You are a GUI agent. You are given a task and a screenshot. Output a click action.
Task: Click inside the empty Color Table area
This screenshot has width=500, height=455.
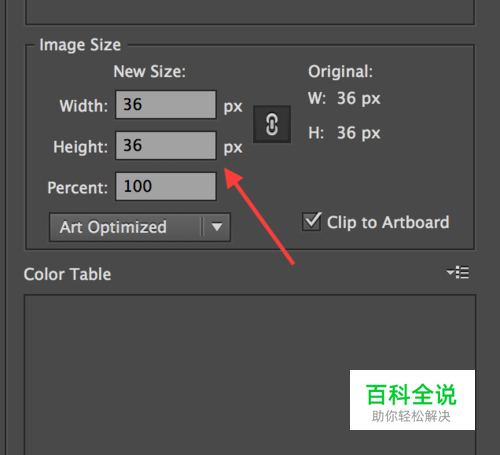(x=187, y=373)
